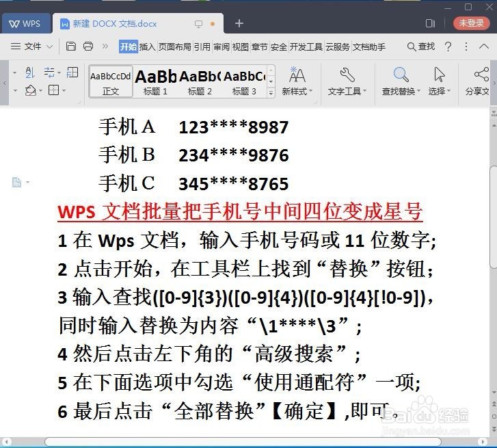
Task: Expand more quick access tools chevrons
Action: coord(105,47)
